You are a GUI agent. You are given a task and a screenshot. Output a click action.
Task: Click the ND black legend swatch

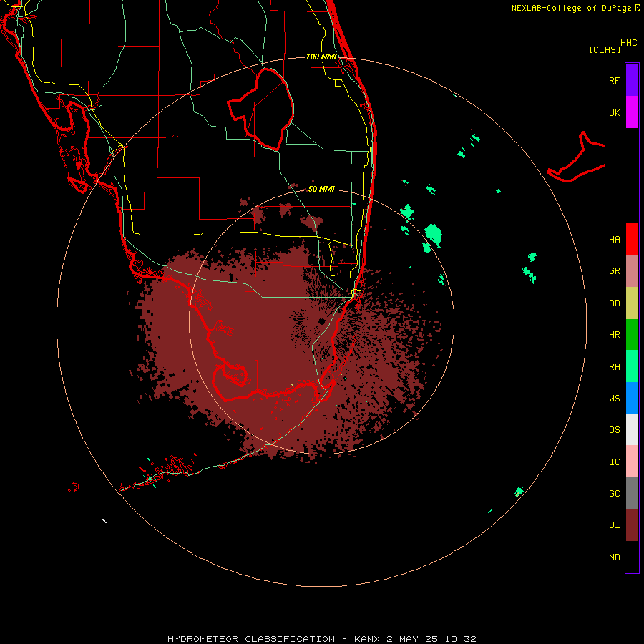point(632,557)
